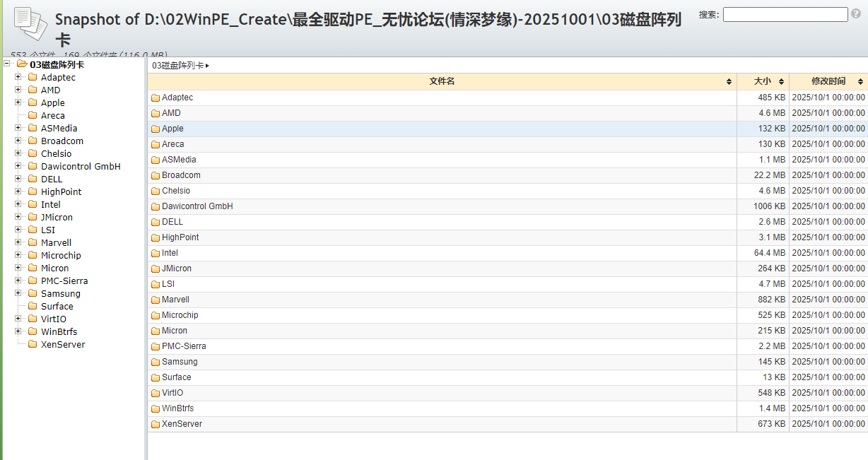This screenshot has height=460, width=868.
Task: Collapse the root 03磁盘阵列卡 tree node
Action: [x=7, y=64]
